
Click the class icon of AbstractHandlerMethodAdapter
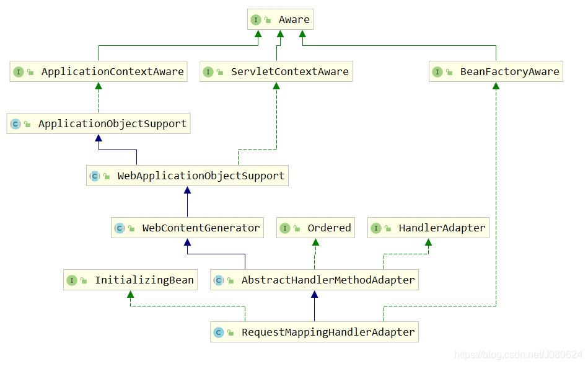[218, 280]
